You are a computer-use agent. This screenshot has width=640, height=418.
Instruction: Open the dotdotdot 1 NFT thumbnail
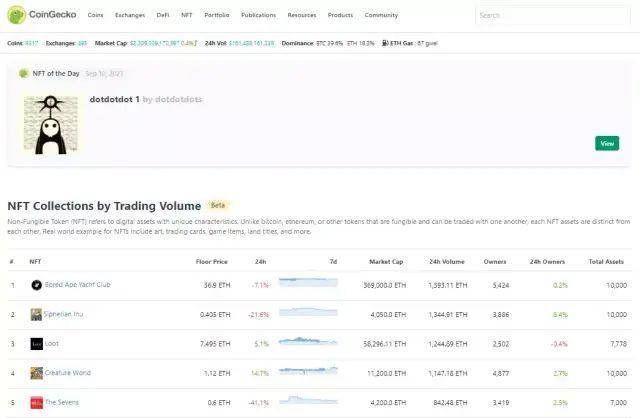pos(51,125)
